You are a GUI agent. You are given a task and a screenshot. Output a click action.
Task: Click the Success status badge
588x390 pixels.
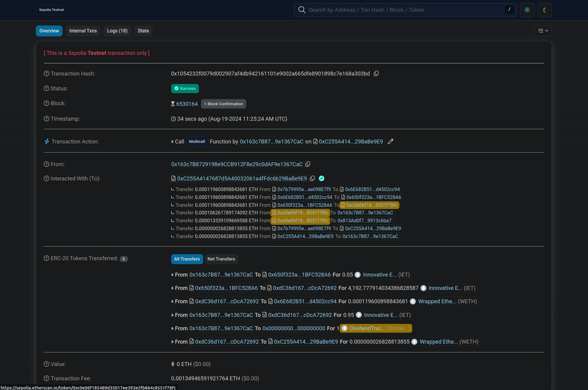point(185,88)
